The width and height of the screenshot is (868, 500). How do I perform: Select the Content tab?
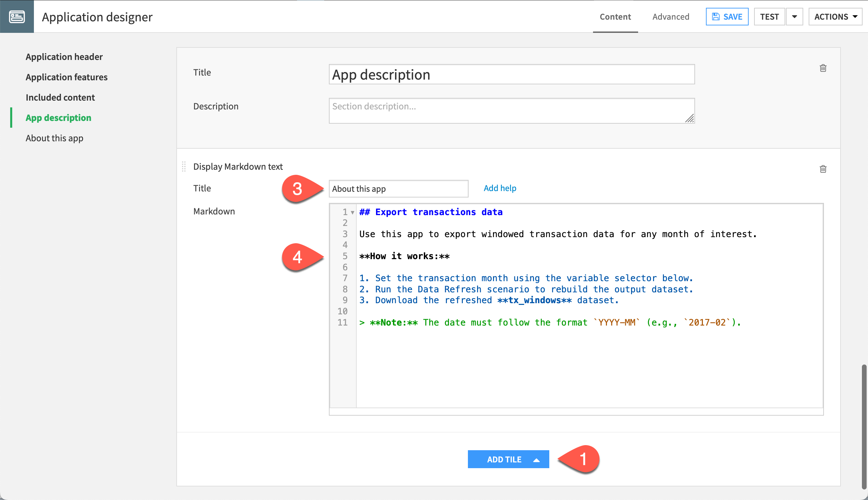[615, 17]
